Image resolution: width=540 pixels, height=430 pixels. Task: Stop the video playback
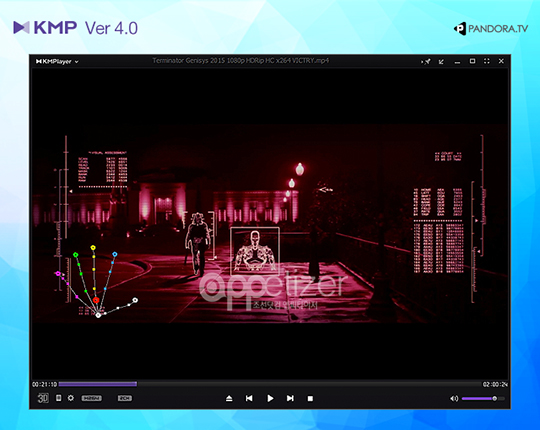(310, 398)
